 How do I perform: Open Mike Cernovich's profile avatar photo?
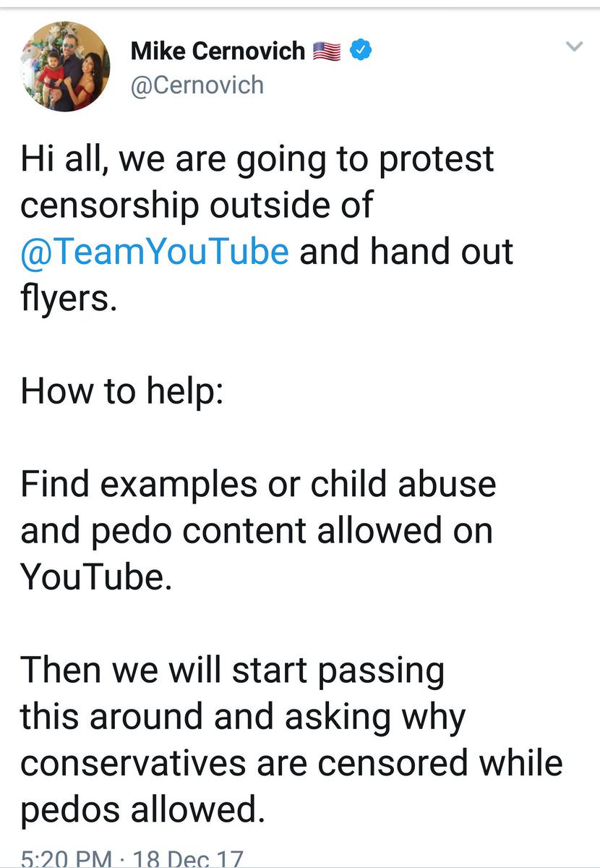point(67,66)
